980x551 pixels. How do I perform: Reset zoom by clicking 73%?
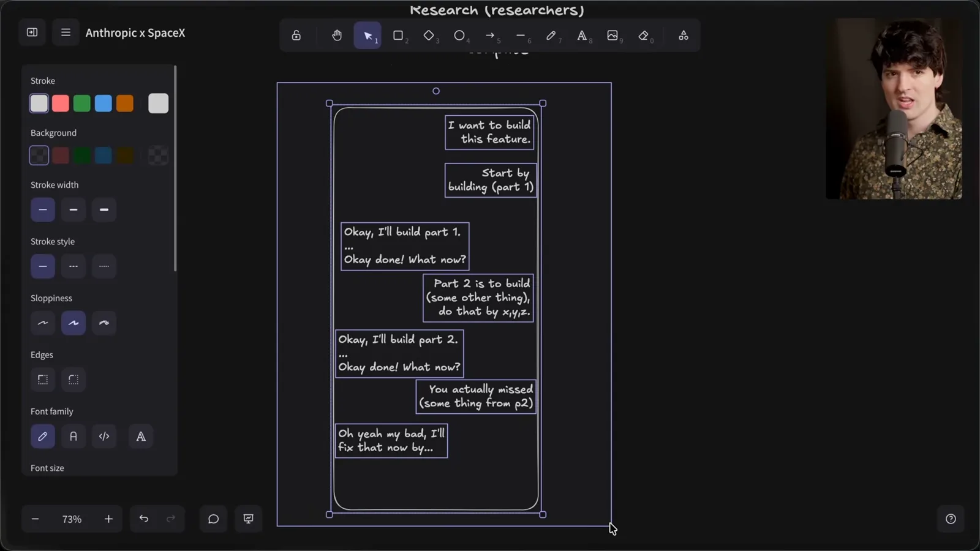(x=72, y=519)
